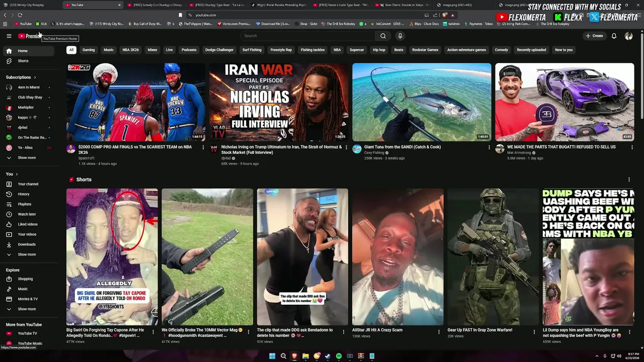The height and width of the screenshot is (362, 644).
Task: Open Shopping under Explore
Action: pos(29,279)
